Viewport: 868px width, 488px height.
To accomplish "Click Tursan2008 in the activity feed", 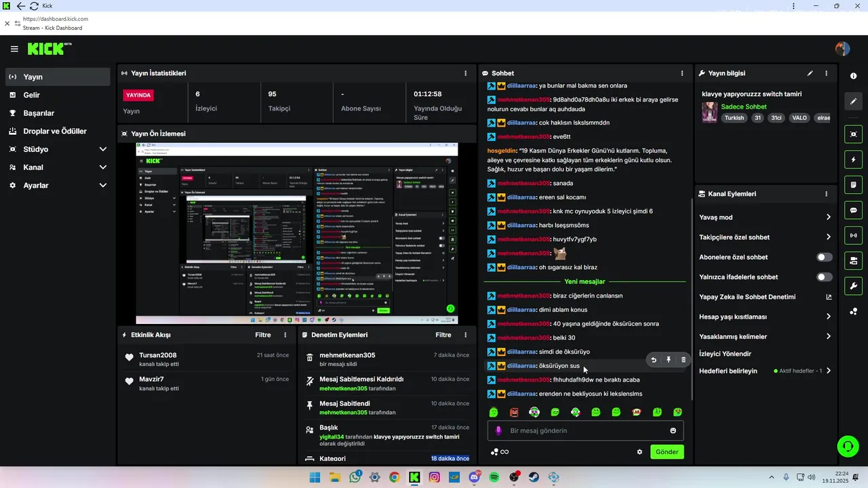I will (x=157, y=355).
